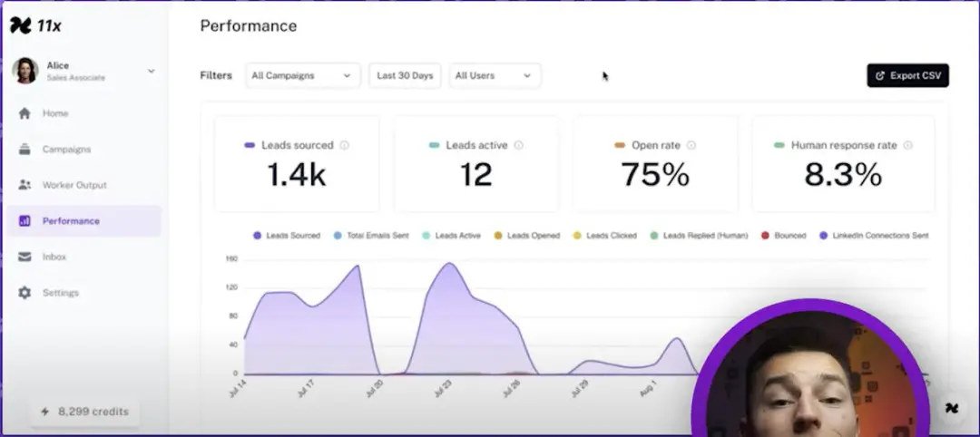Click the Performance chart icon

24,221
